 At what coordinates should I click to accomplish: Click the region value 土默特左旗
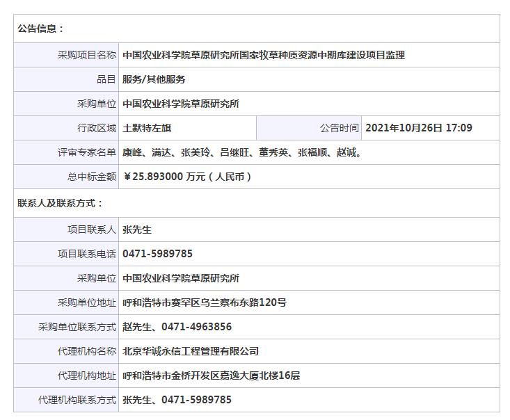147,128
